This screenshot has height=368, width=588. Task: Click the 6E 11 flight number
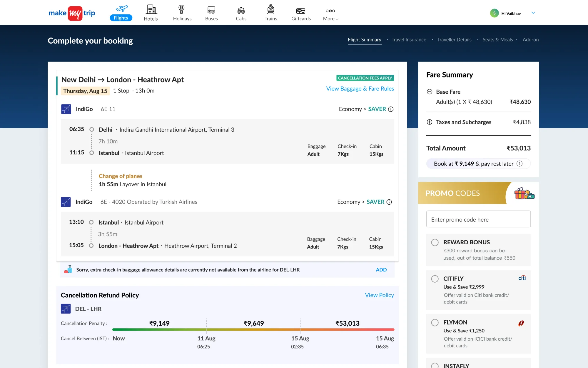pyautogui.click(x=108, y=109)
